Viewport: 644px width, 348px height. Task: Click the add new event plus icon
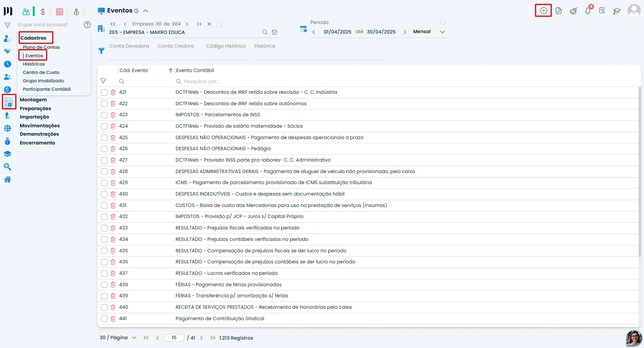click(543, 11)
